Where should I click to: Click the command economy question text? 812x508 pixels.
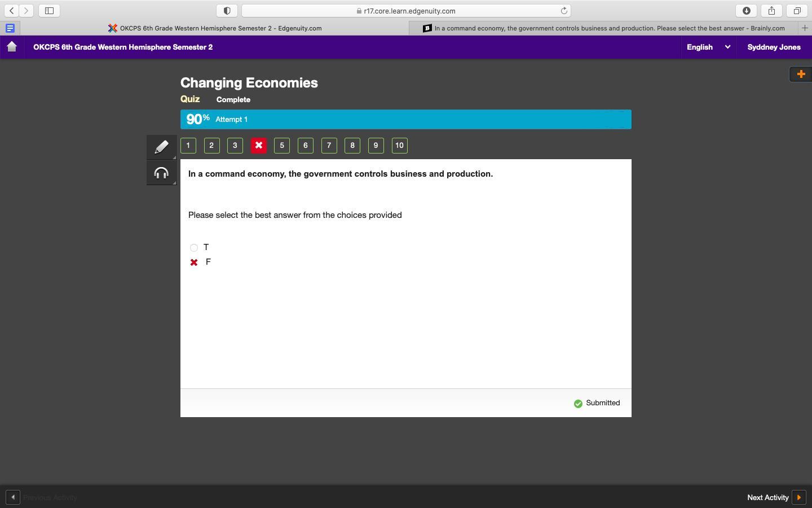pos(341,174)
